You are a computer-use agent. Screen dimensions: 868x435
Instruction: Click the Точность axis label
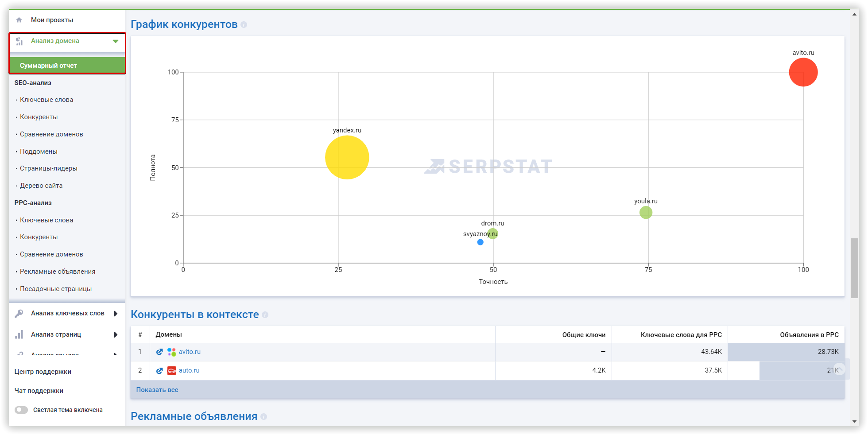pos(493,282)
